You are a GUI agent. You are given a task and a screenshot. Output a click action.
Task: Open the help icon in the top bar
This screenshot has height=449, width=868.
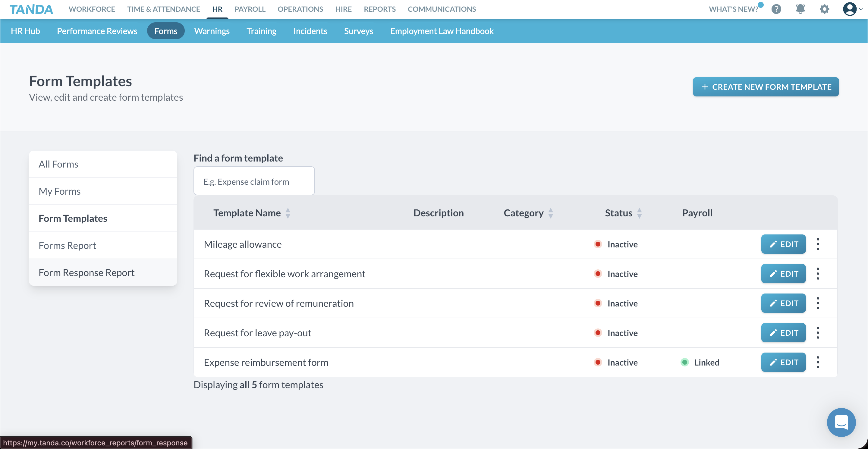(x=776, y=9)
